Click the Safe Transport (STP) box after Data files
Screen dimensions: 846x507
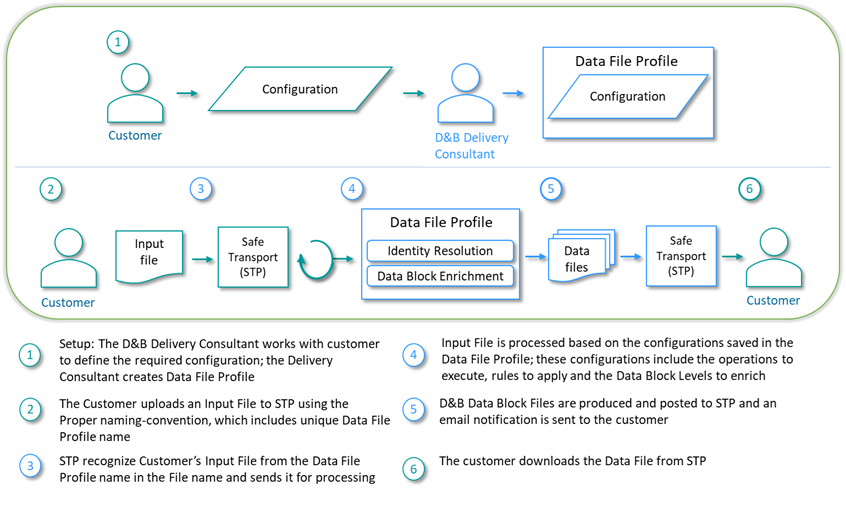[681, 256]
